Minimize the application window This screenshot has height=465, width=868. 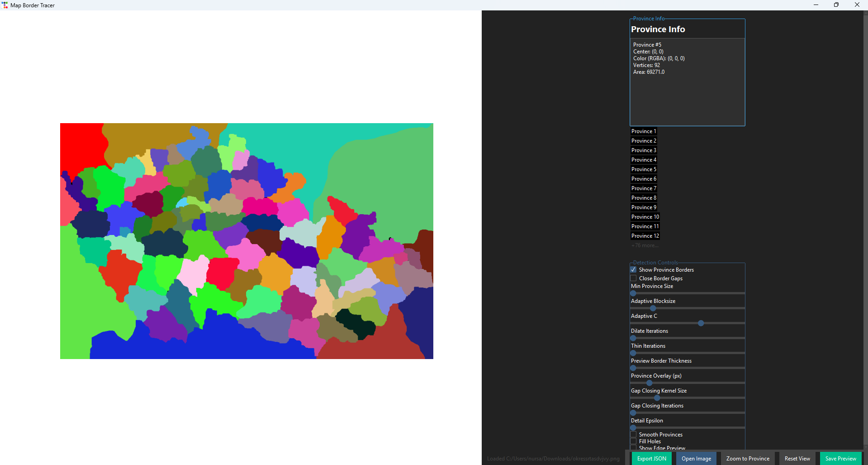coord(816,5)
